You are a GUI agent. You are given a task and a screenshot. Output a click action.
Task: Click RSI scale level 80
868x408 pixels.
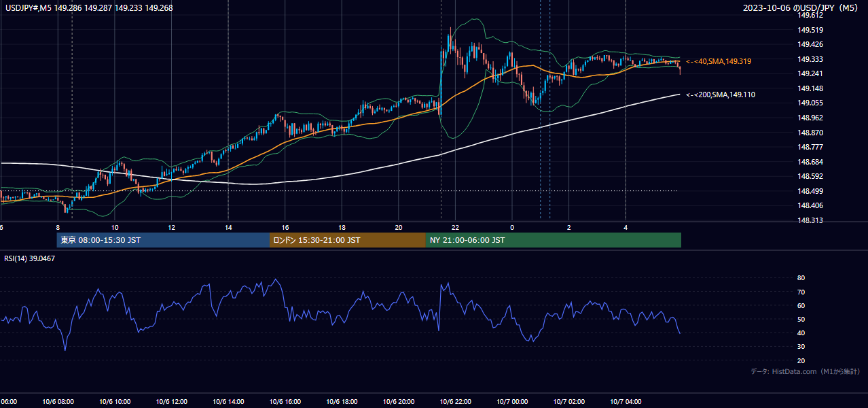tap(801, 278)
